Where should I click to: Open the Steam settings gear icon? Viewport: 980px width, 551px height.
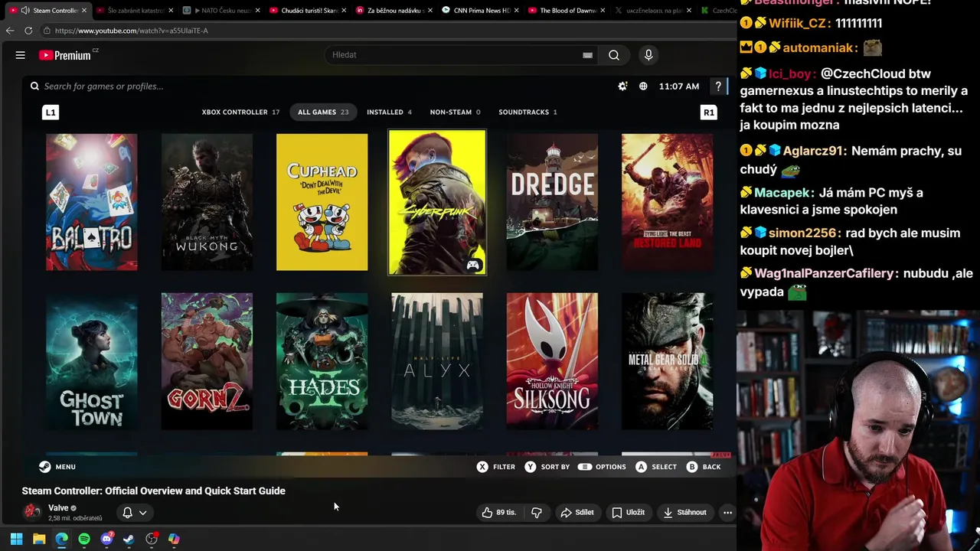coord(622,86)
